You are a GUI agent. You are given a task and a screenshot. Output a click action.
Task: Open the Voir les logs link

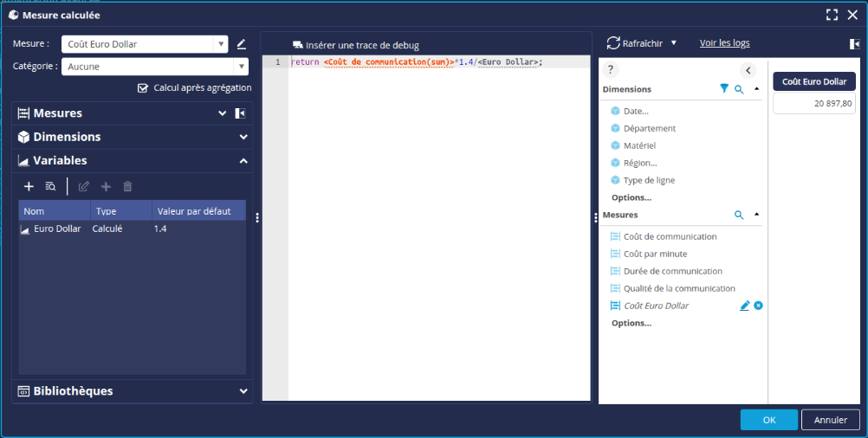[724, 43]
